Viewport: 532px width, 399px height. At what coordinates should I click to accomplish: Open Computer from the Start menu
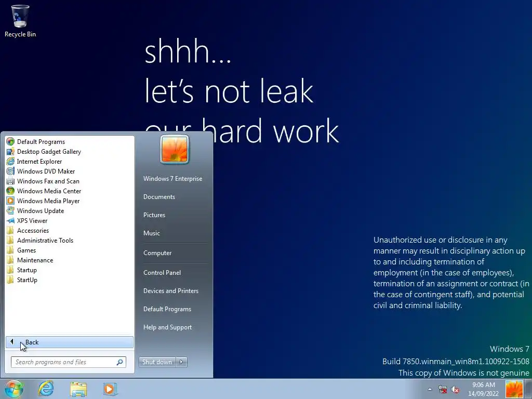pos(157,253)
